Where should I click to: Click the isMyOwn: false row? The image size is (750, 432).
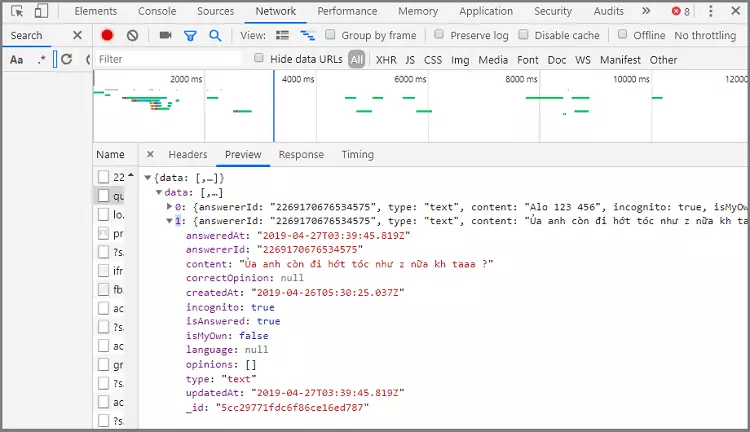point(227,336)
